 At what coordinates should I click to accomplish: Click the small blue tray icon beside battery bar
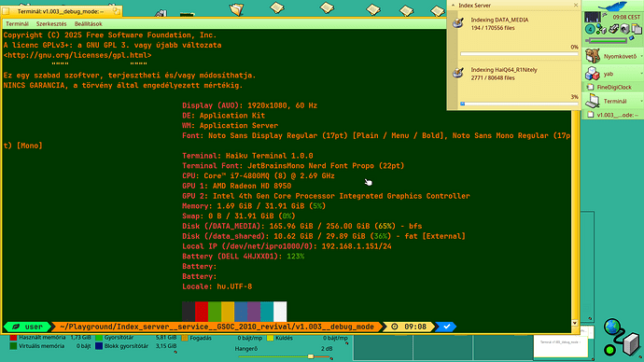click(632, 38)
